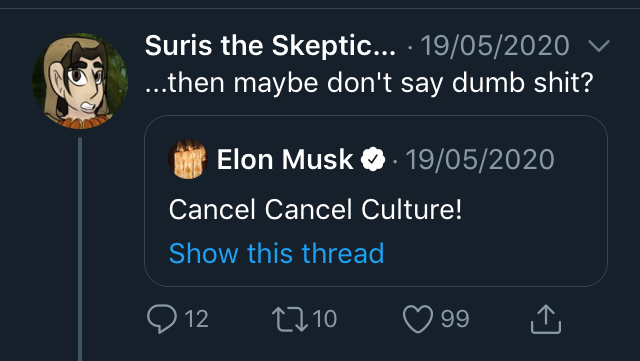Click the verified badge next to Elon Musk
Screen dimensions: 640x361
pyautogui.click(x=373, y=160)
